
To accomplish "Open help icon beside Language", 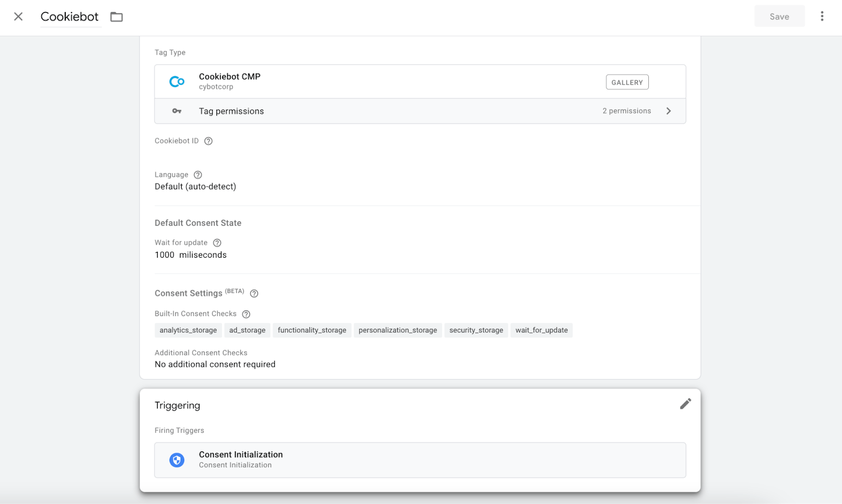I will pyautogui.click(x=198, y=175).
